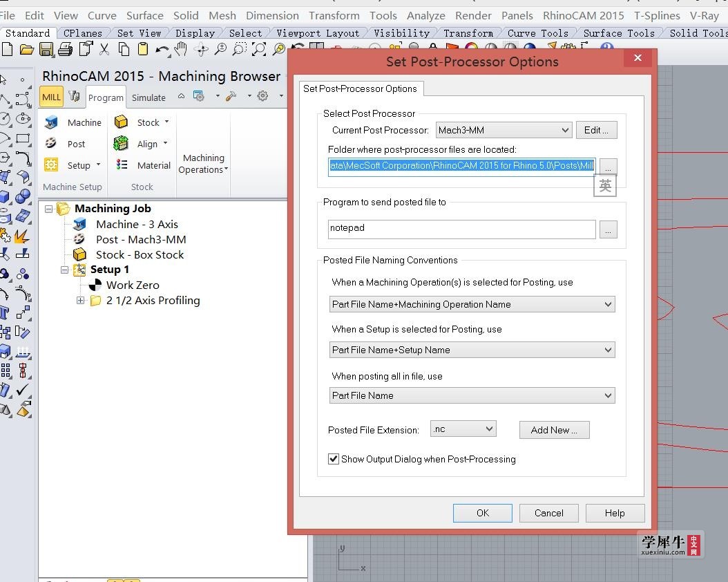Click the Material button in Stock group
This screenshot has height=582, width=728.
(144, 165)
